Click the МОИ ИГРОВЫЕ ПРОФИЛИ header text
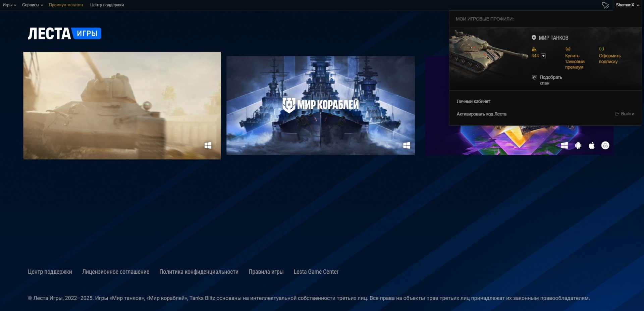 point(485,19)
